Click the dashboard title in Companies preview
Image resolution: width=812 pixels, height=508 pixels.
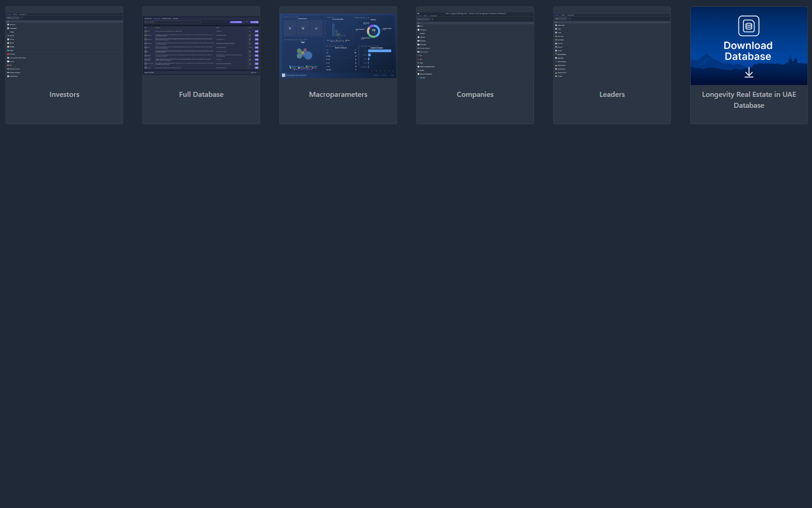pos(475,14)
